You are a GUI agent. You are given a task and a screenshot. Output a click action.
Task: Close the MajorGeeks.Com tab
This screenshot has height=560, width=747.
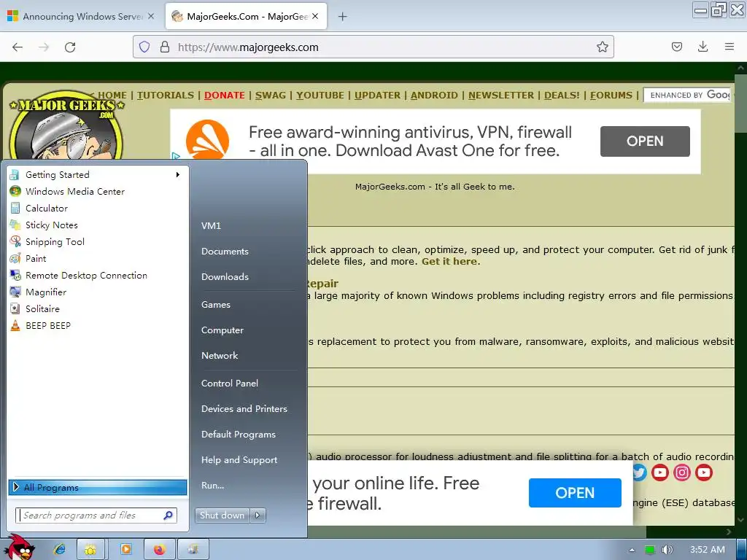(315, 16)
